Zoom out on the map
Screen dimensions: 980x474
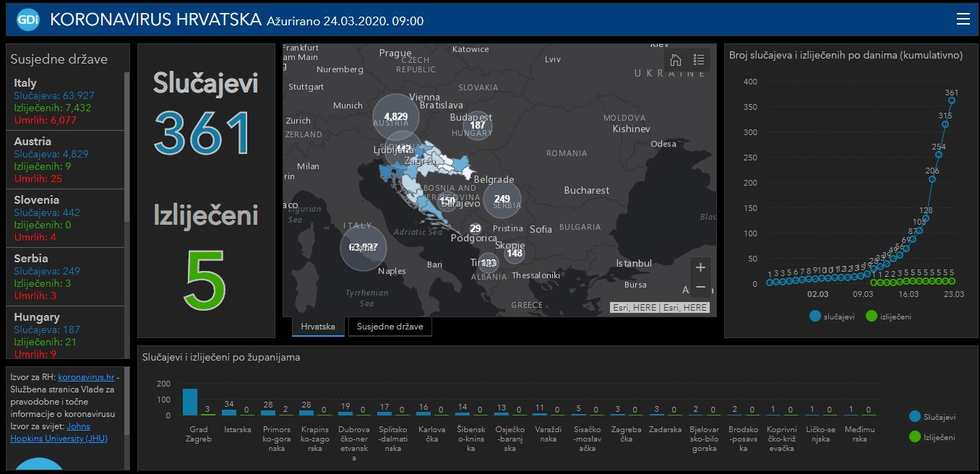coord(700,287)
